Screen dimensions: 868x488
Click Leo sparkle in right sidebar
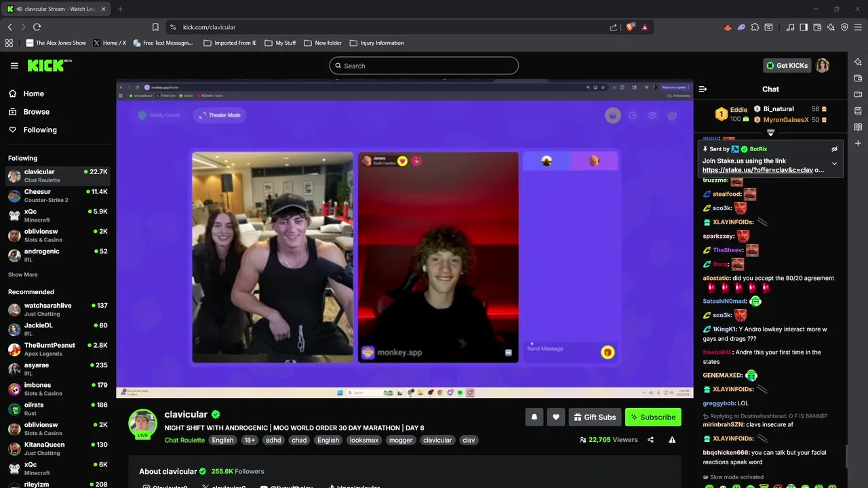coord(858,62)
